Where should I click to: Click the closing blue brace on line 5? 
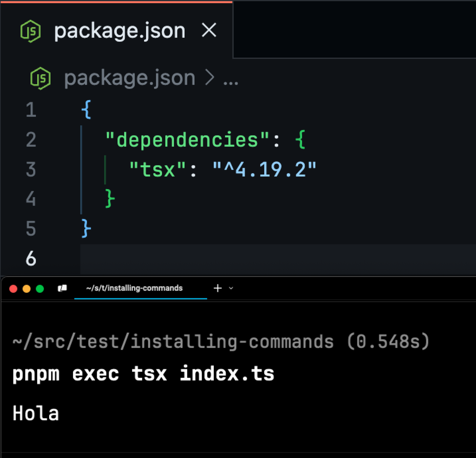coord(86,229)
